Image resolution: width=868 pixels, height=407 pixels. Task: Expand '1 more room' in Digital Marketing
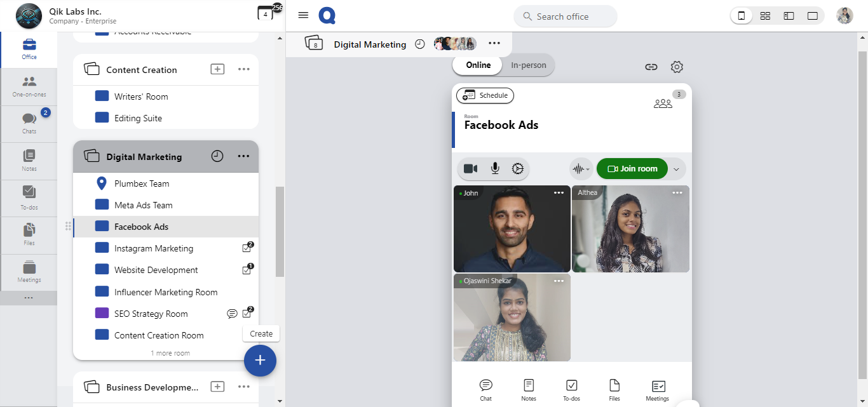[x=170, y=353]
